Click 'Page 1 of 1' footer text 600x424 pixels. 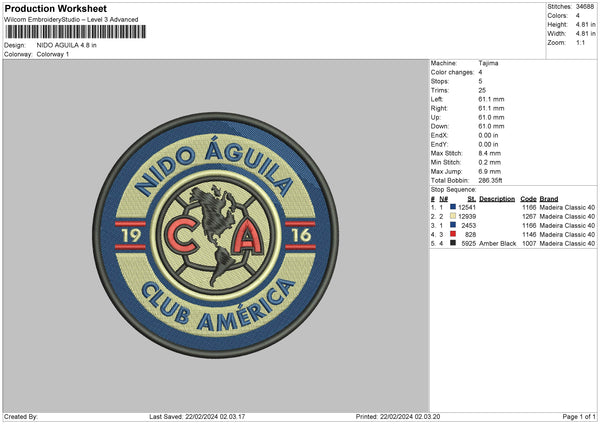point(579,417)
